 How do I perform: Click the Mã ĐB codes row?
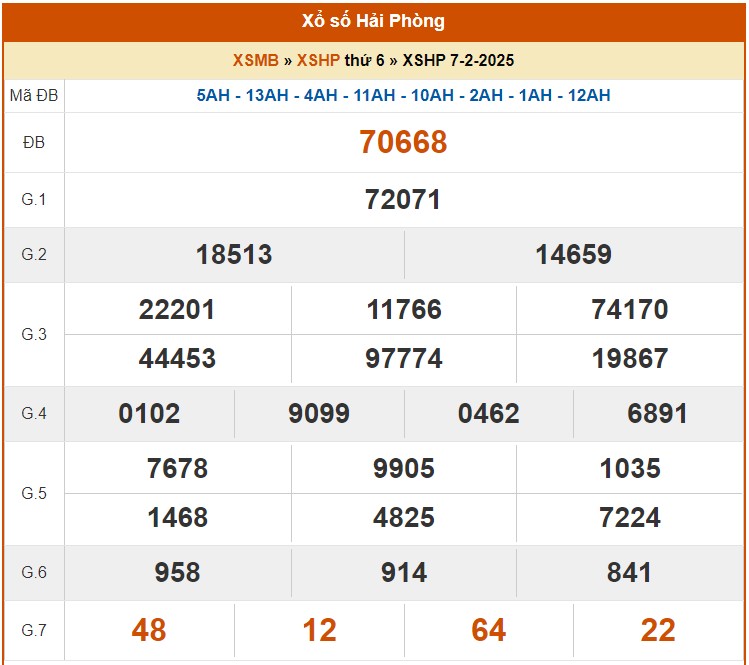(403, 96)
